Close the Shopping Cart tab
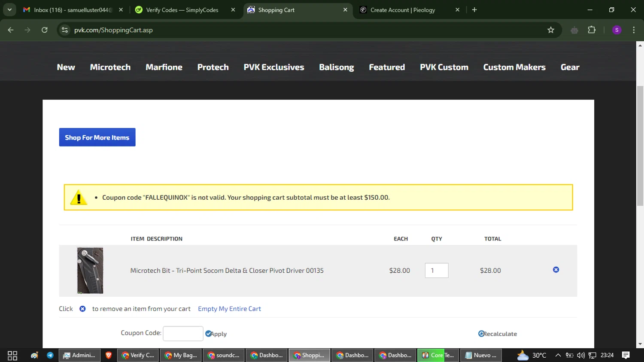The width and height of the screenshot is (644, 362). (x=345, y=10)
